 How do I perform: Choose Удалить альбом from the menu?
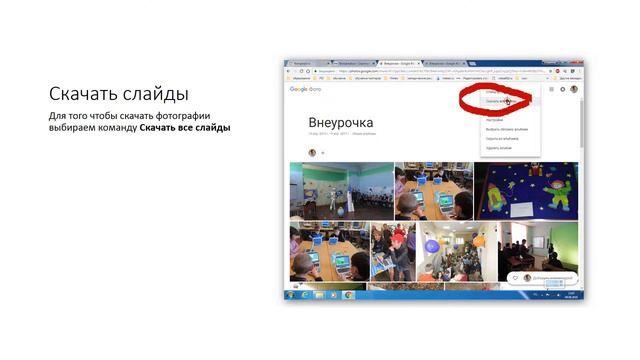(498, 148)
